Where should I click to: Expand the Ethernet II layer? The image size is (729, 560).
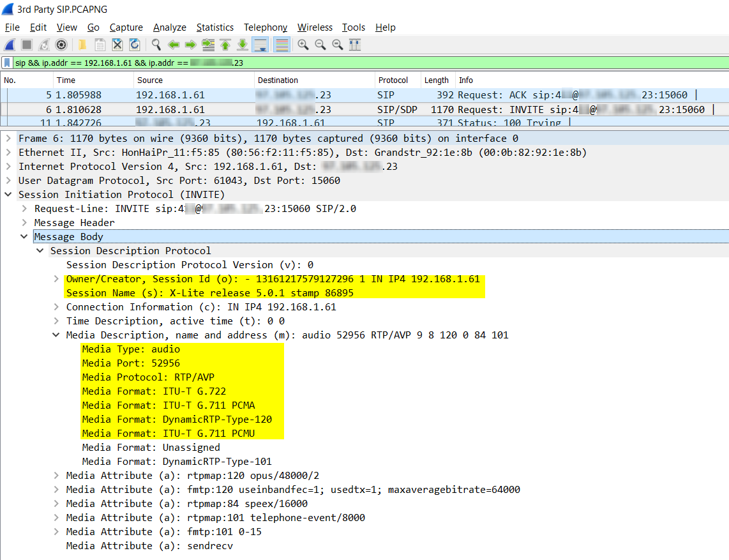click(8, 153)
